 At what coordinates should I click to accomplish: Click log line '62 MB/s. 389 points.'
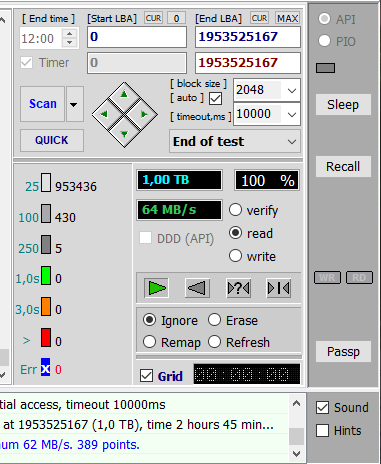pyautogui.click(x=81, y=445)
